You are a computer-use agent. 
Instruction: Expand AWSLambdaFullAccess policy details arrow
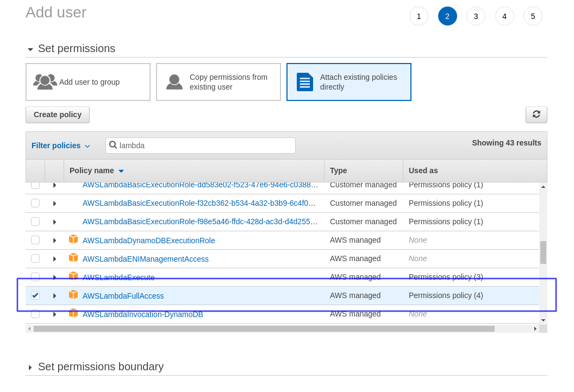click(x=54, y=295)
